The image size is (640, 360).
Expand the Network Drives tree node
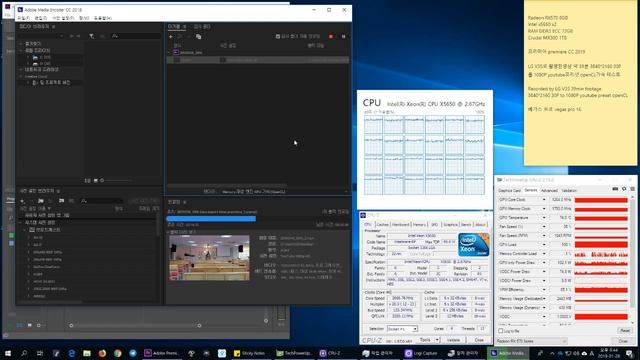[x=21, y=70]
